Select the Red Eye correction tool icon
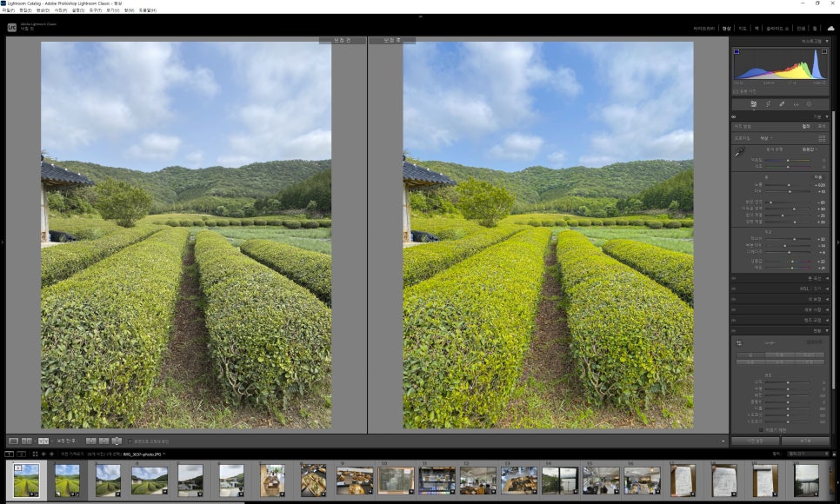The width and height of the screenshot is (840, 504). (x=795, y=104)
